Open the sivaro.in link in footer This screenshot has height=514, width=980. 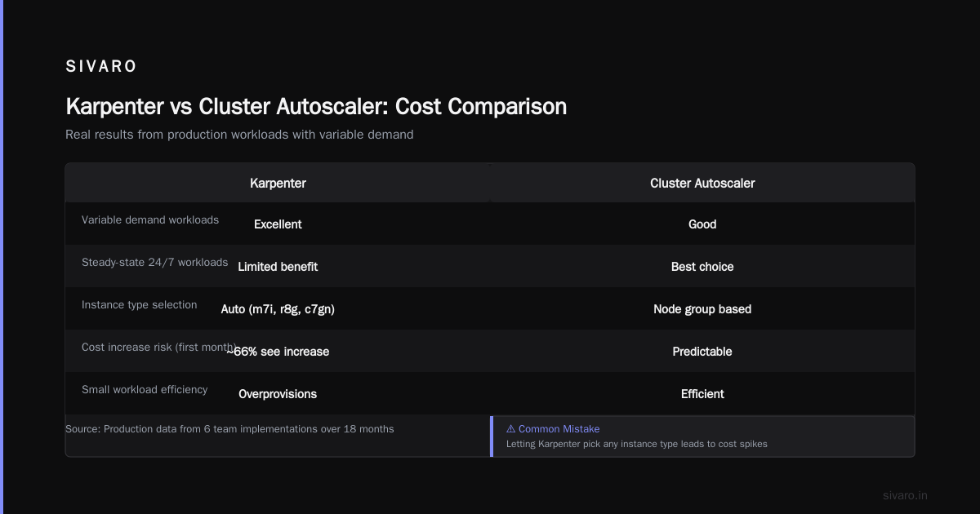905,495
